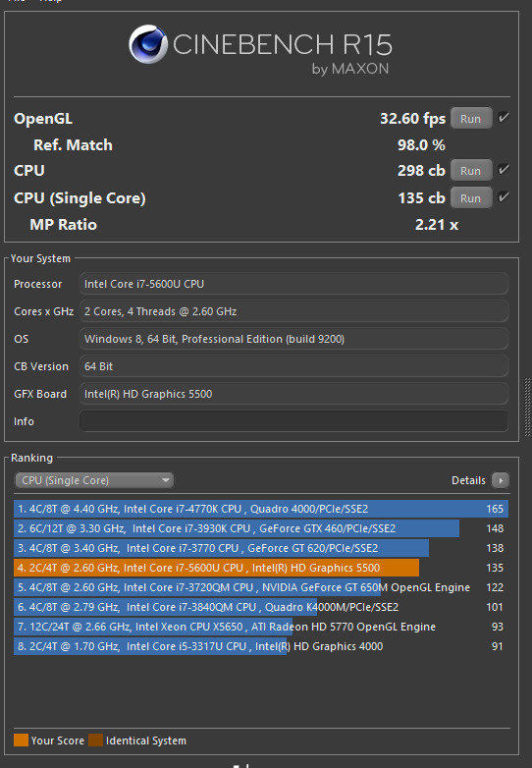The height and width of the screenshot is (768, 532).
Task: Select highlighted i7-5600U ranking row
Action: [x=261, y=568]
